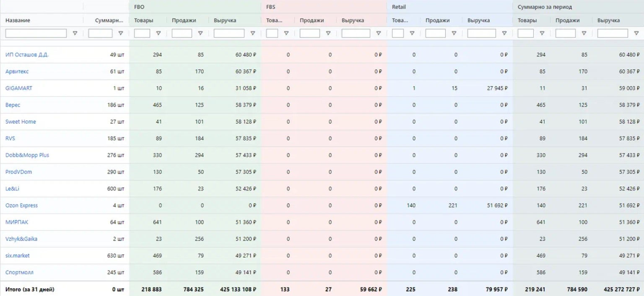
Task: Open seller link Sweet Home
Action: coord(21,122)
